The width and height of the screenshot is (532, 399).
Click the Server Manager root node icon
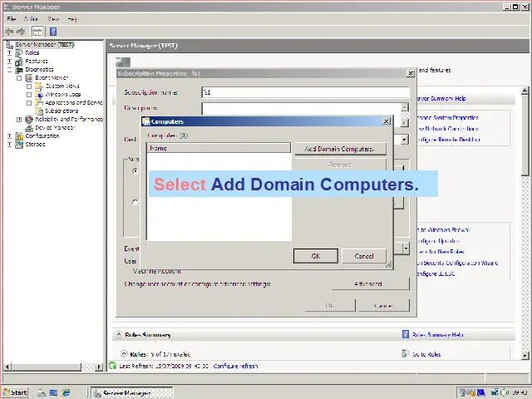coord(9,44)
